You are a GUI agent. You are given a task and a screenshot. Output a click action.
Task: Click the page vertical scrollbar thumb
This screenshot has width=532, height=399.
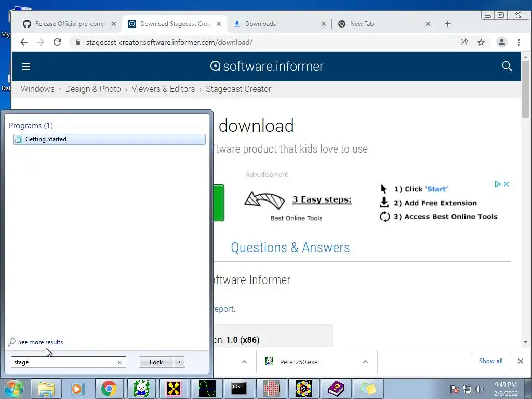pyautogui.click(x=525, y=90)
